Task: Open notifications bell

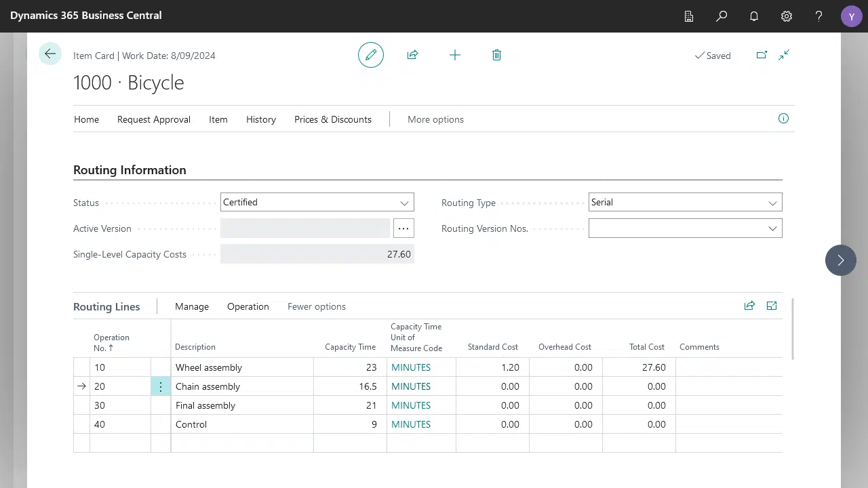Action: pos(754,16)
